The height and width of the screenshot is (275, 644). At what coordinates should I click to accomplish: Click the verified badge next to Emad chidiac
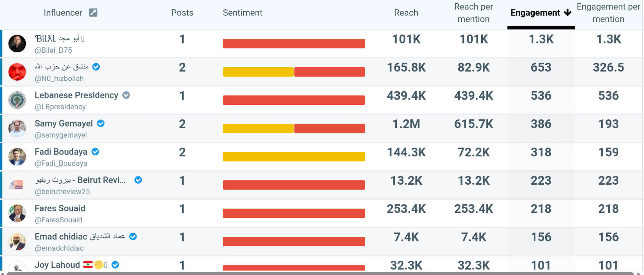pos(133,237)
